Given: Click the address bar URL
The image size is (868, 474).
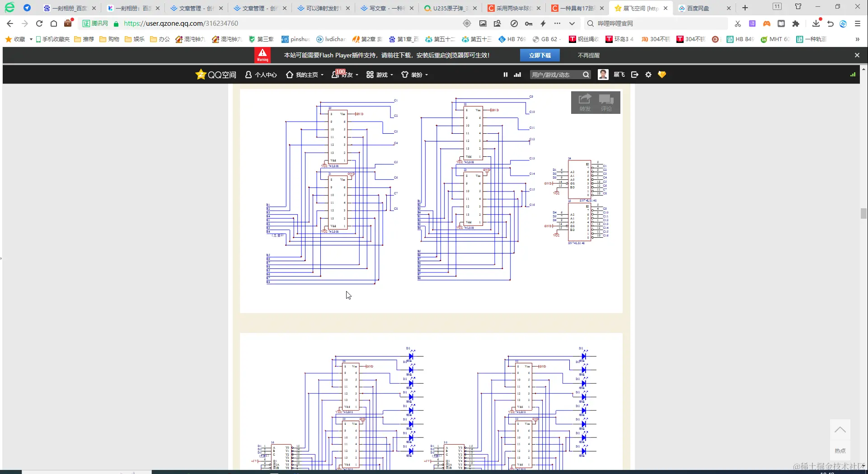Looking at the screenshot, I should coord(181,23).
